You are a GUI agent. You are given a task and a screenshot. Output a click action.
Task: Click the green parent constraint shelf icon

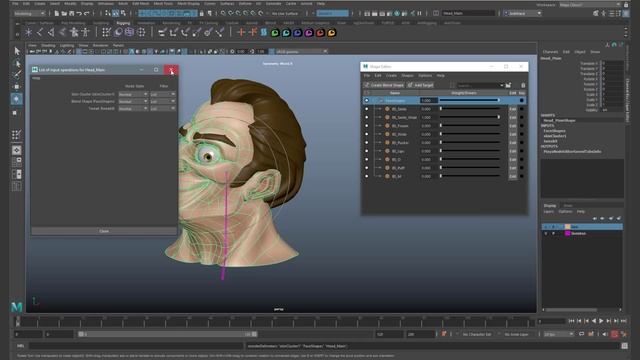[x=275, y=32]
